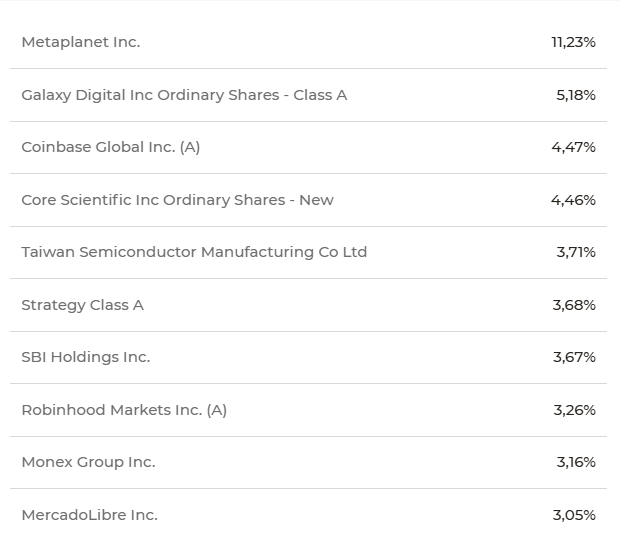This screenshot has width=620, height=547.
Task: Open the MercadoLibre Inc. row
Action: pyautogui.click(x=308, y=515)
